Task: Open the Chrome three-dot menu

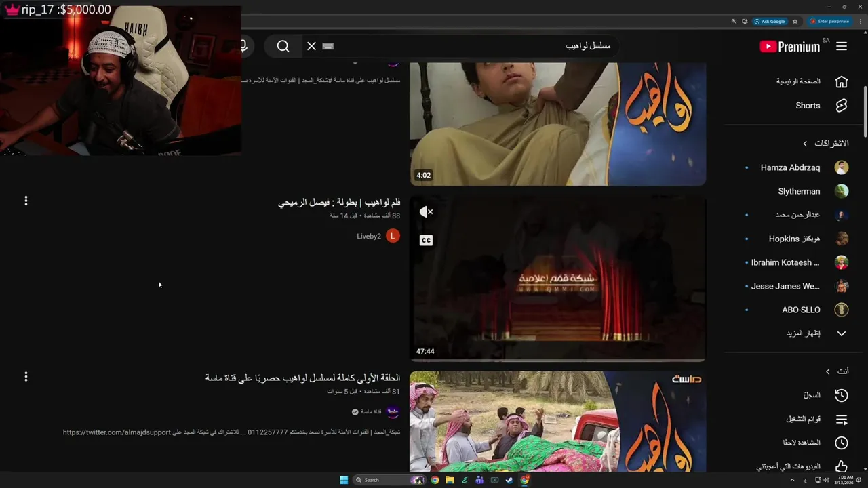Action: click(x=860, y=21)
